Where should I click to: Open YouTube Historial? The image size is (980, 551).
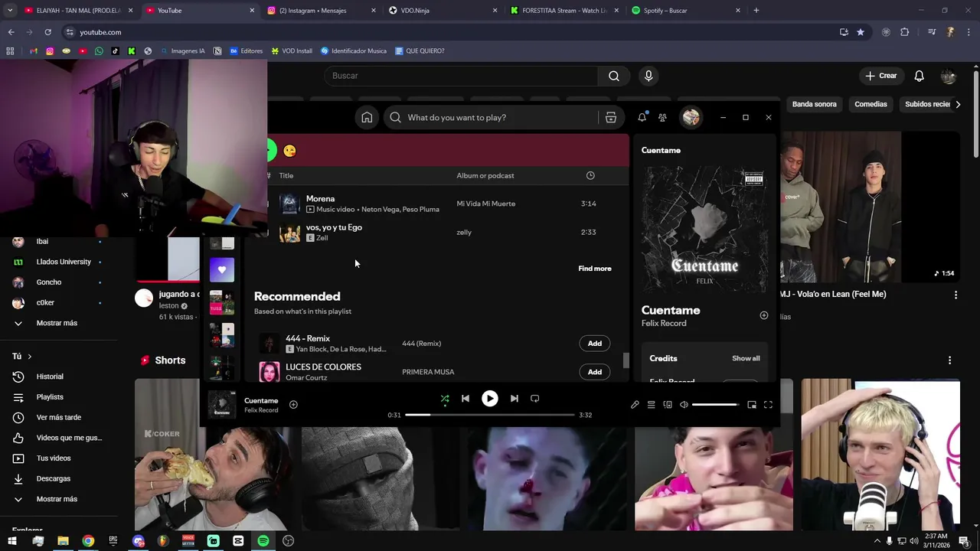coord(50,377)
